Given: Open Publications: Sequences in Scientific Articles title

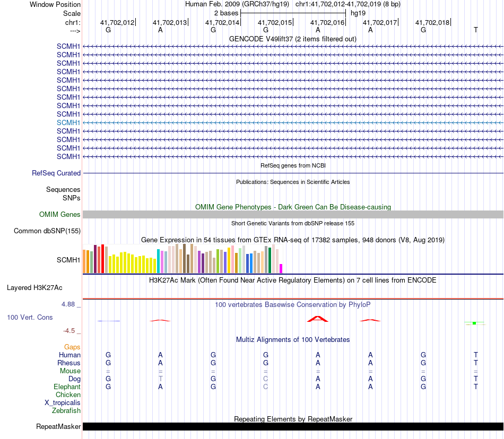Looking at the screenshot, I should tap(293, 182).
